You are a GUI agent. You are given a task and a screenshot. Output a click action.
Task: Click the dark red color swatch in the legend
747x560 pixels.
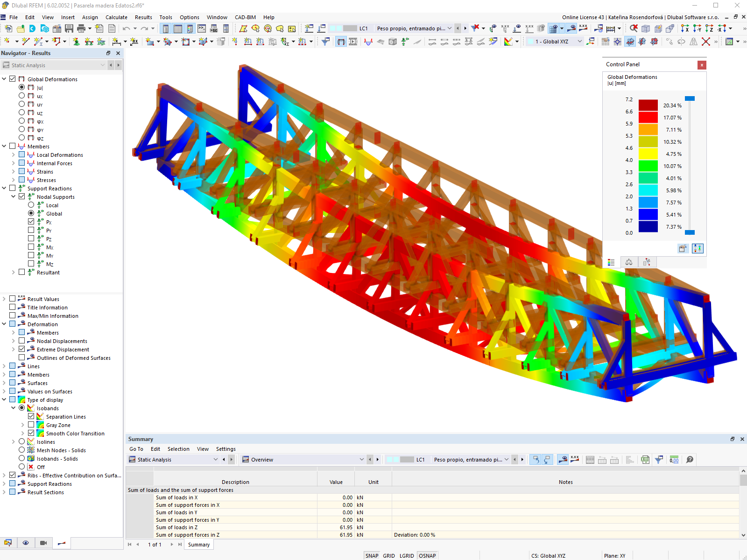pos(648,105)
